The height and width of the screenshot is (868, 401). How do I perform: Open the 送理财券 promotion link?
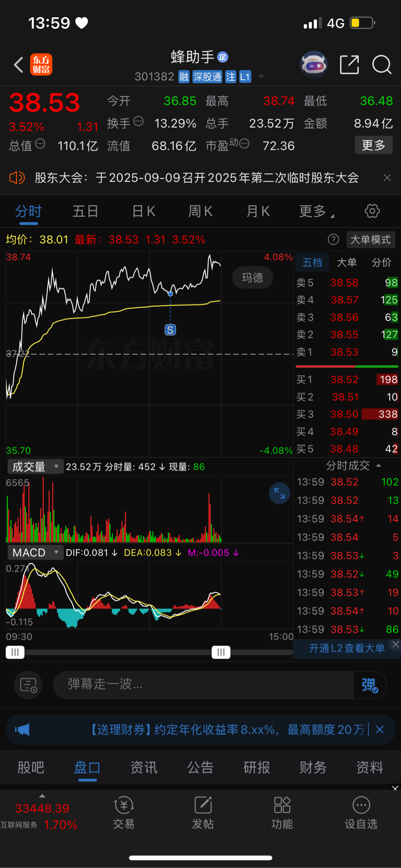click(227, 730)
